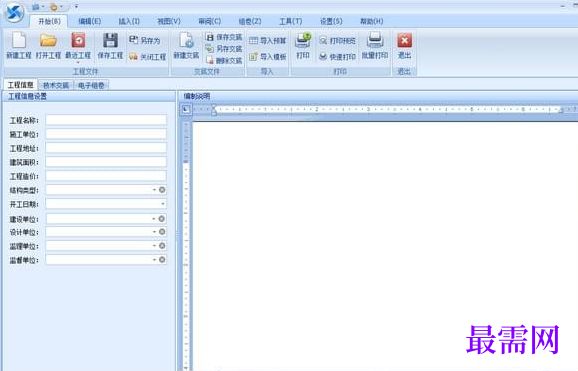Click 保存交底 to save disclosure

tap(224, 37)
